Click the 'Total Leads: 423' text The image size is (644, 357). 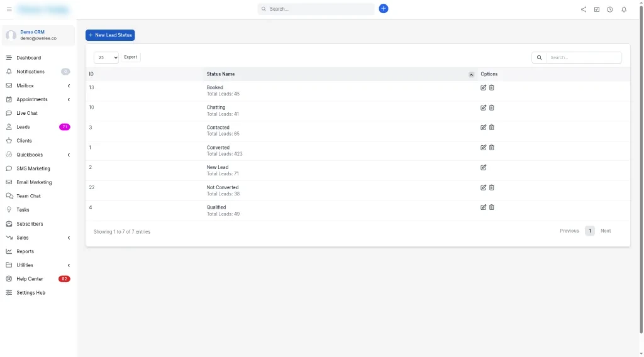[x=225, y=154]
